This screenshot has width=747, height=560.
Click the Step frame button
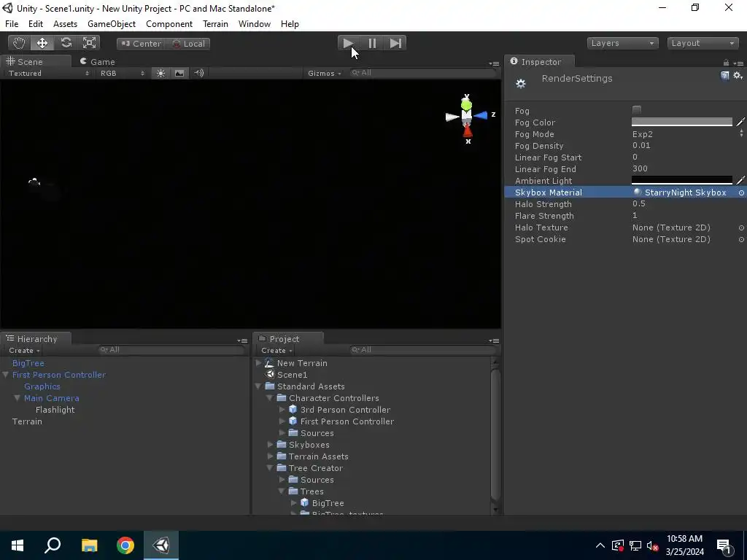[395, 43]
